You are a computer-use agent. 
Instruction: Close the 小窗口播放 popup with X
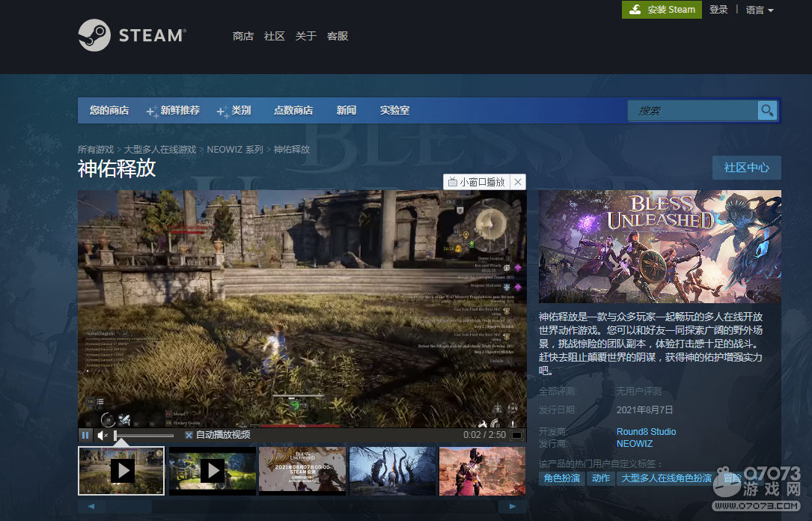(x=518, y=182)
